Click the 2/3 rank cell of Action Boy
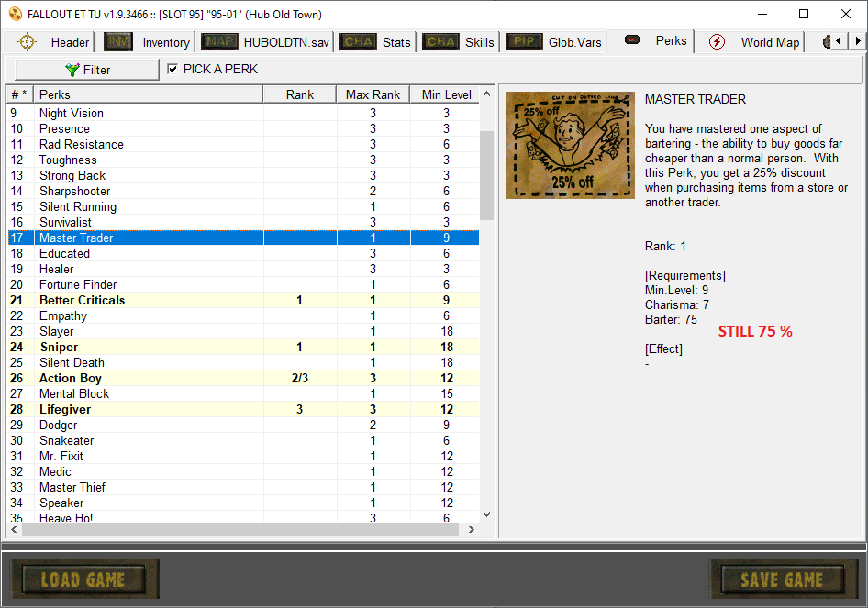The height and width of the screenshot is (608, 868). (299, 378)
